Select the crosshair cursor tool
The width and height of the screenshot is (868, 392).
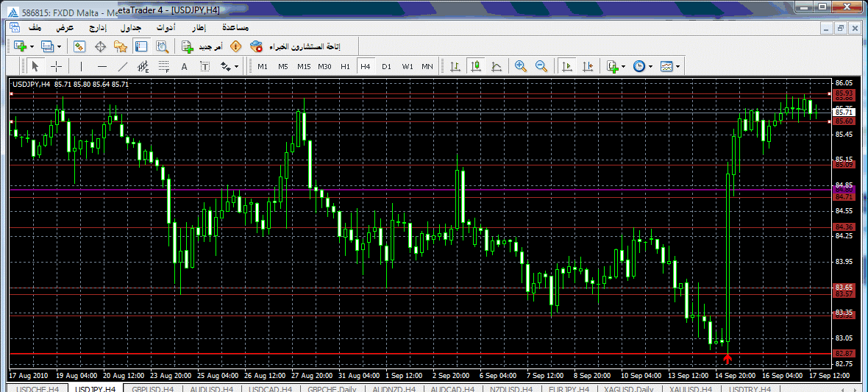[x=56, y=66]
